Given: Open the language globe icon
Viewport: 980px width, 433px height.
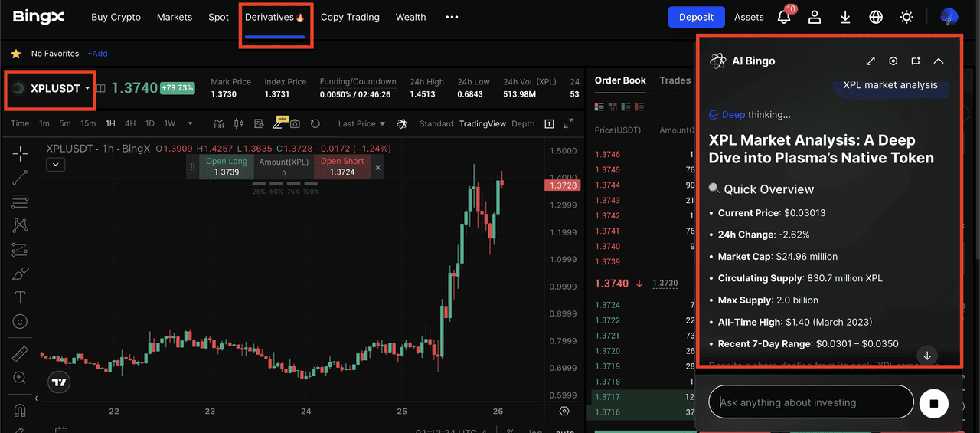Looking at the screenshot, I should point(876,17).
